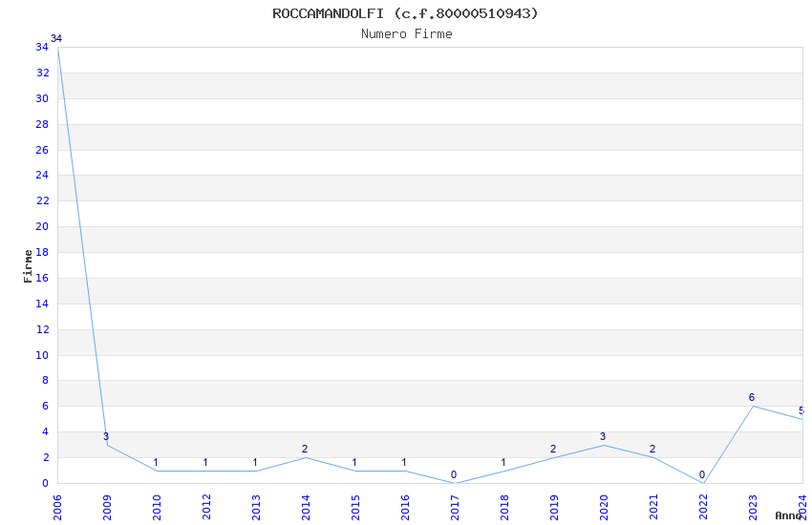The height and width of the screenshot is (525, 812).
Task: Select the 2019 year label on x-axis
Action: (555, 508)
